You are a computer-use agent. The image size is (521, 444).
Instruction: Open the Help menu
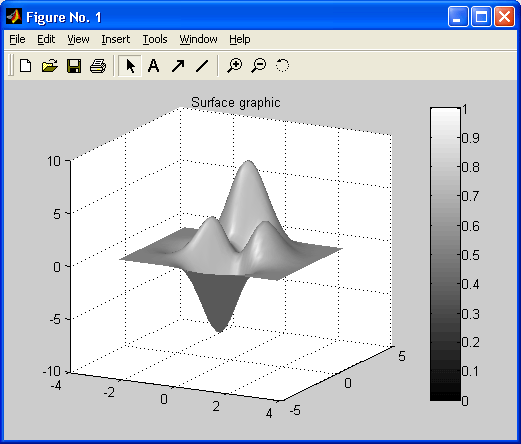click(240, 39)
